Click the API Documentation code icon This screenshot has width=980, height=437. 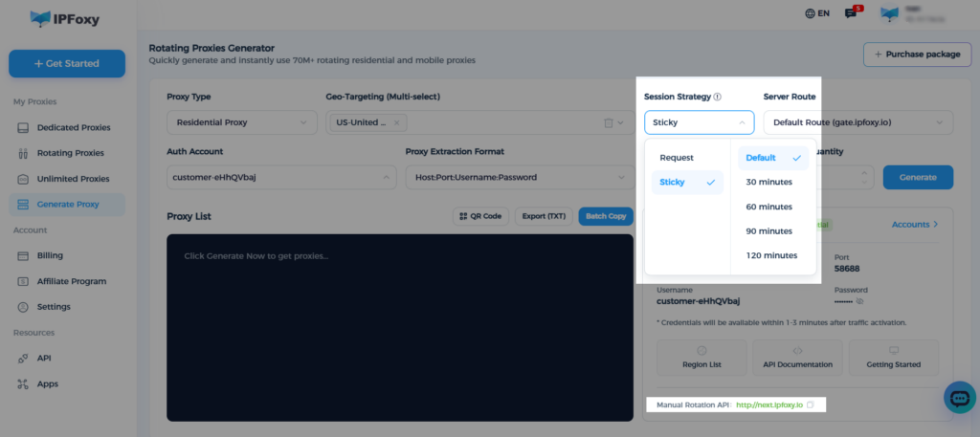[797, 351]
